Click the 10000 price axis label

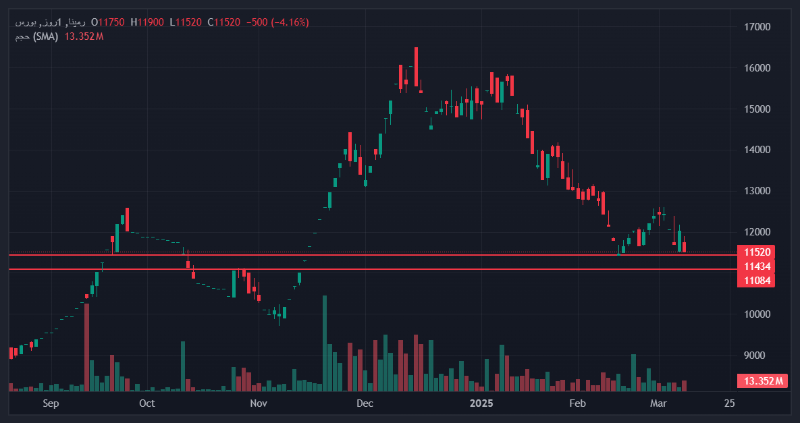pos(757,314)
